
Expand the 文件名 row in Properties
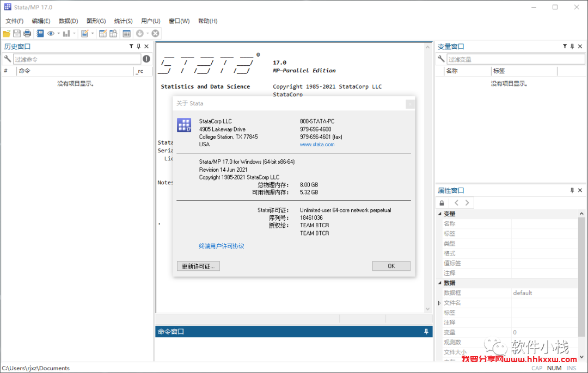pos(439,303)
